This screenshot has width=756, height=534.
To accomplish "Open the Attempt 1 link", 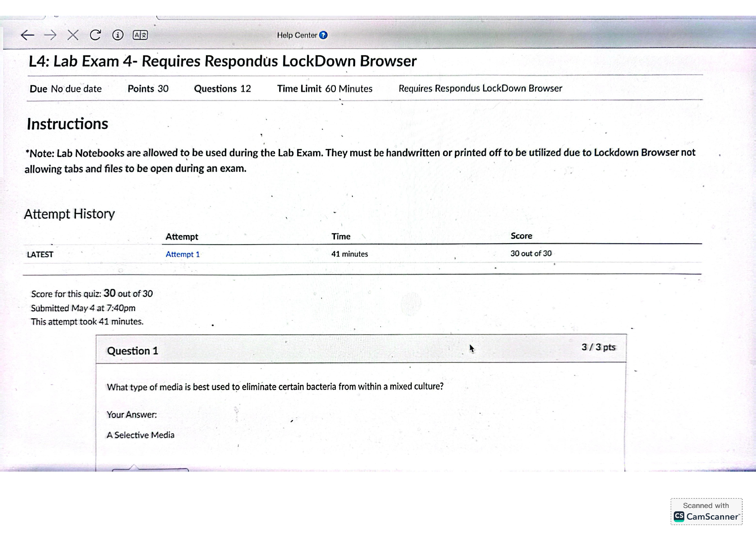I will point(182,254).
